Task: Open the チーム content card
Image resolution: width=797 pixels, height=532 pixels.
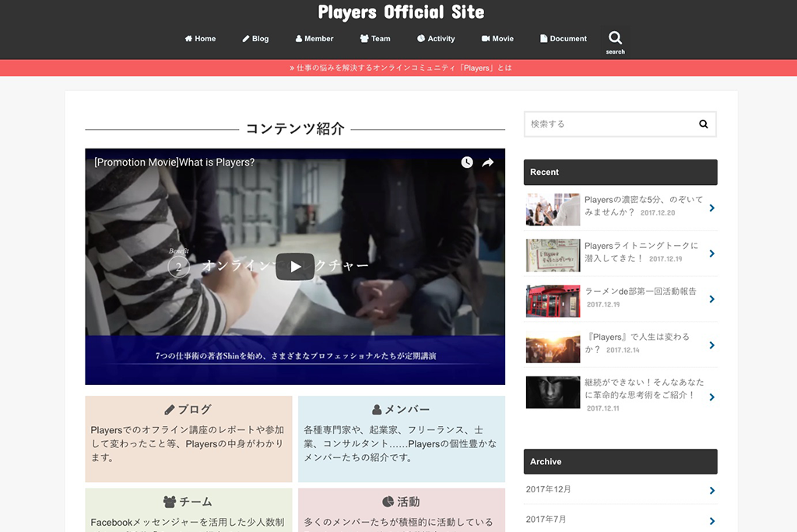Action: coord(188,510)
